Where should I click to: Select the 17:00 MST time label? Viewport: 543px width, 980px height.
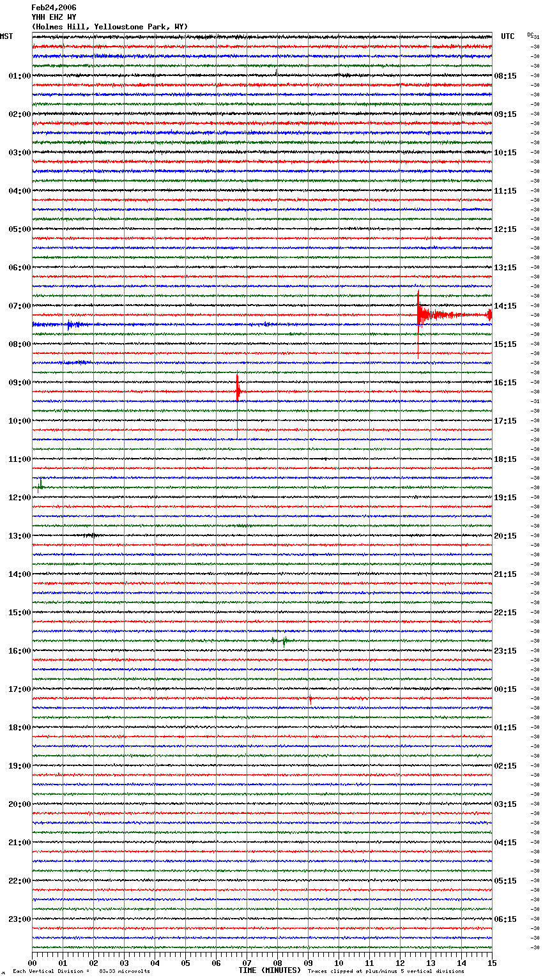tap(19, 689)
